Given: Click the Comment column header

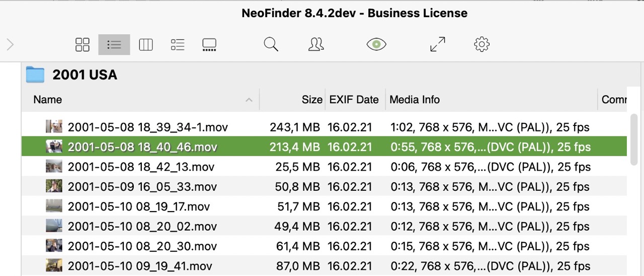Looking at the screenshot, I should click(x=614, y=100).
